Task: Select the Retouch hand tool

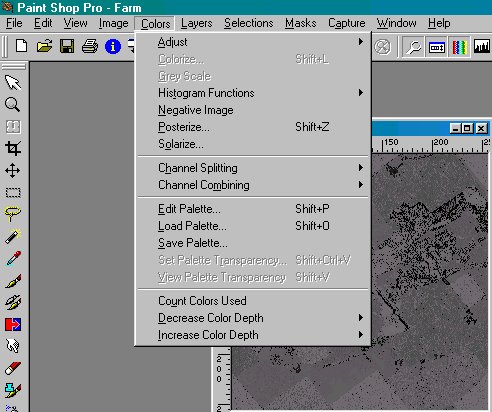Action: click(13, 346)
